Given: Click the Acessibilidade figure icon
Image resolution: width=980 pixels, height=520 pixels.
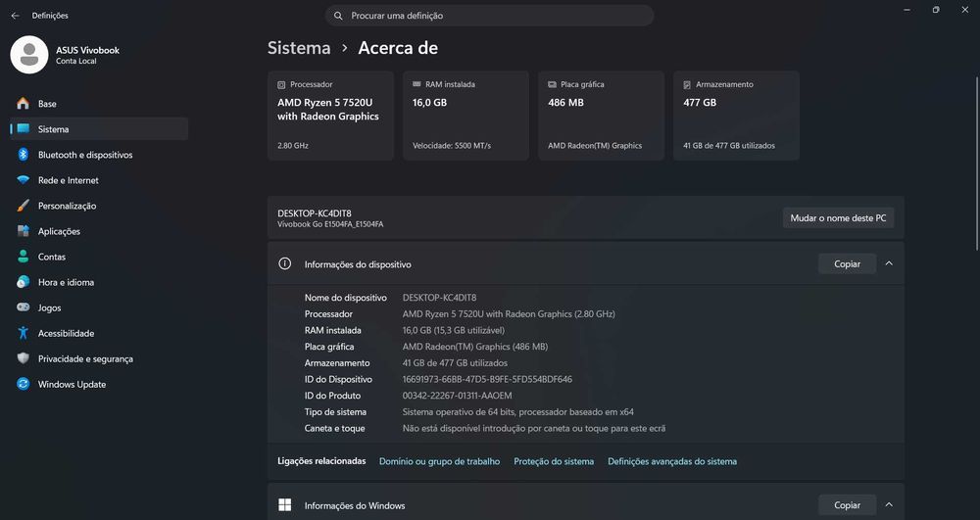Looking at the screenshot, I should click(24, 333).
